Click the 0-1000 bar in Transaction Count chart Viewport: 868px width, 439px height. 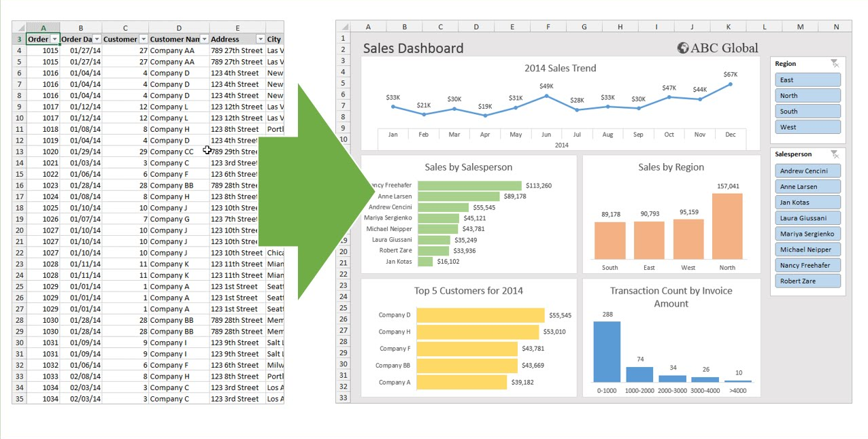[607, 351]
